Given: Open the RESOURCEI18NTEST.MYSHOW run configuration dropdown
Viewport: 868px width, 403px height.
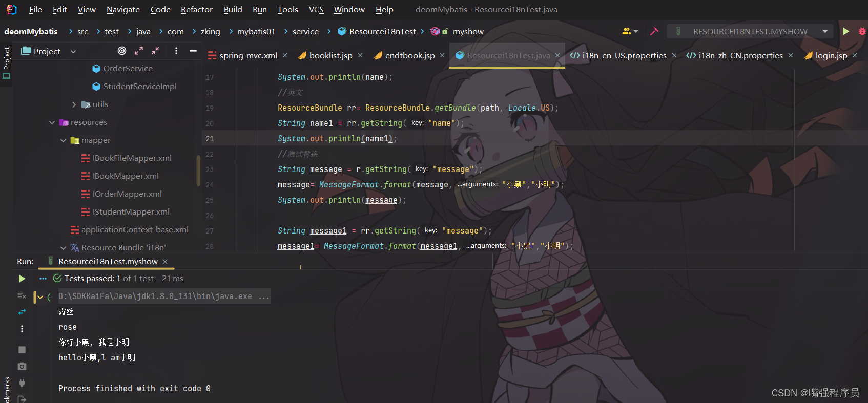Looking at the screenshot, I should tap(825, 31).
